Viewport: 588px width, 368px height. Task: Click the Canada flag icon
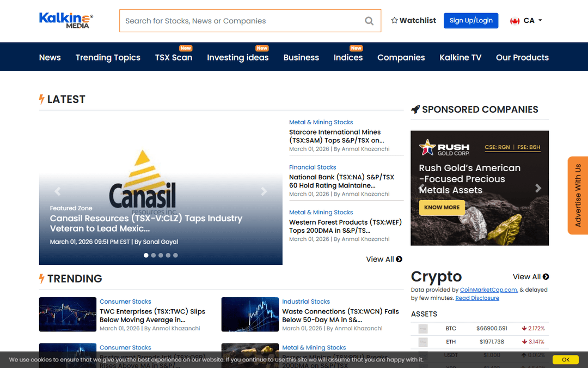coord(514,21)
